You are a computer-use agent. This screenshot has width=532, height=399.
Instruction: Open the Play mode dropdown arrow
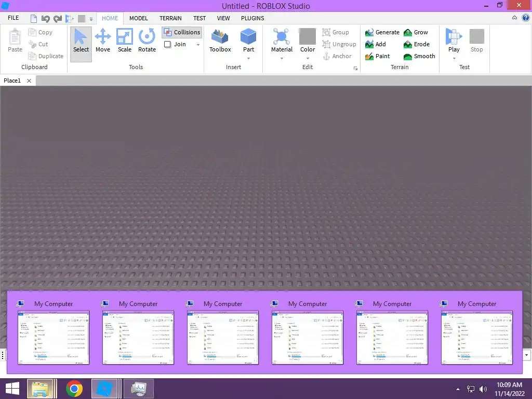pos(454,58)
